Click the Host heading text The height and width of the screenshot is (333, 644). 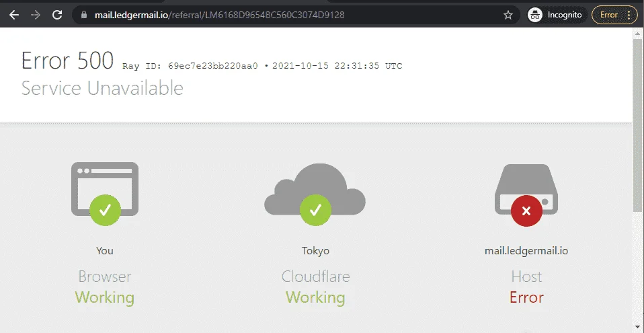pos(526,276)
